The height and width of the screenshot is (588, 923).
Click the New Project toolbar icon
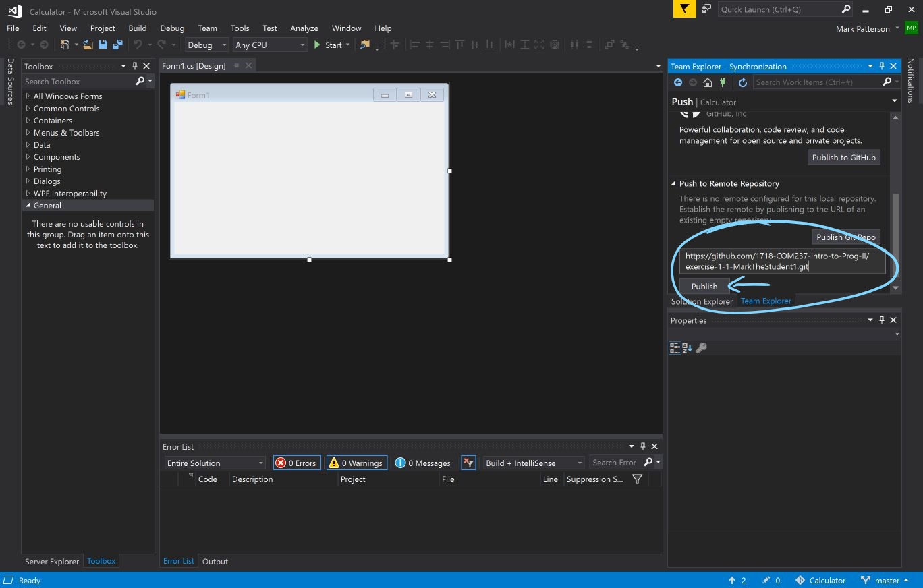[65, 45]
